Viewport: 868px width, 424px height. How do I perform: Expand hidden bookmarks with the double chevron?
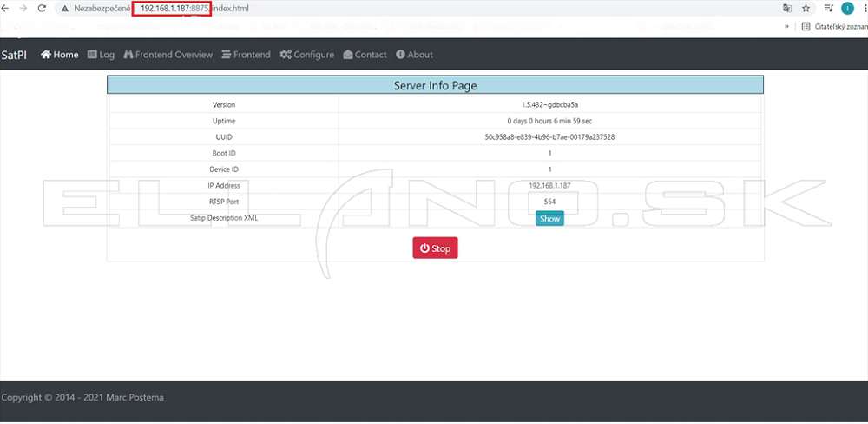[x=786, y=26]
